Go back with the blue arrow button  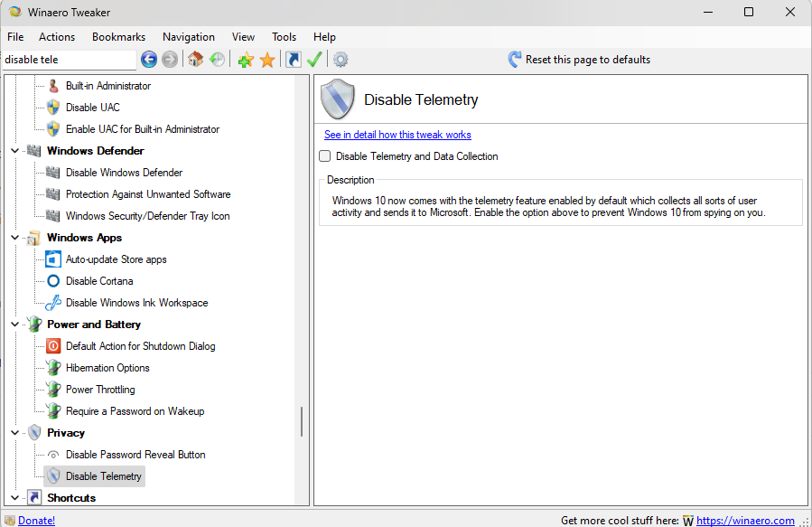[149, 60]
